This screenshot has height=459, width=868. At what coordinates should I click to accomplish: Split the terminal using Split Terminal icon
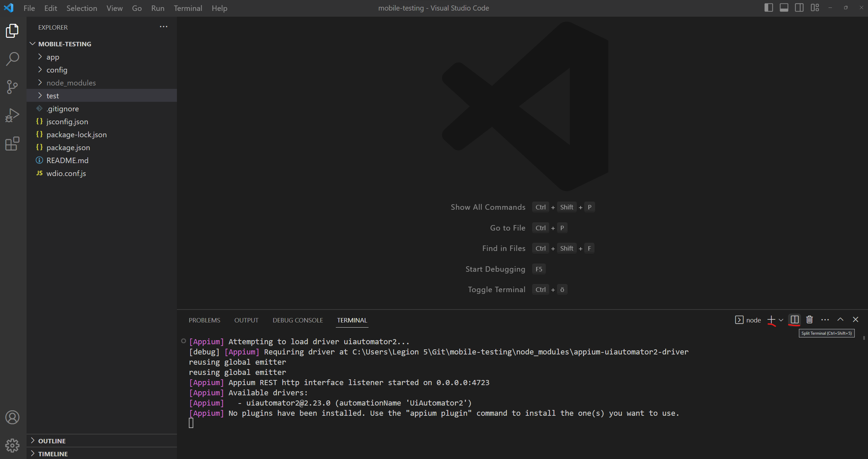point(794,320)
